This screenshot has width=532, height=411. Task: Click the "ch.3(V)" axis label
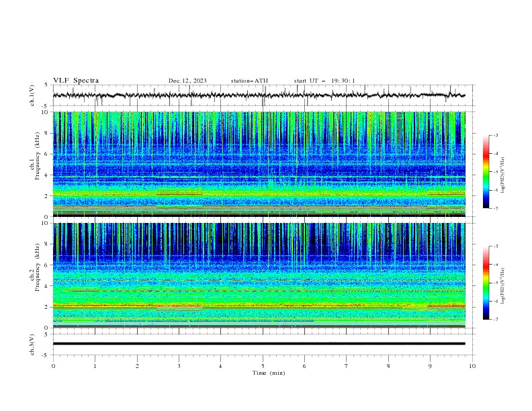pyautogui.click(x=32, y=345)
